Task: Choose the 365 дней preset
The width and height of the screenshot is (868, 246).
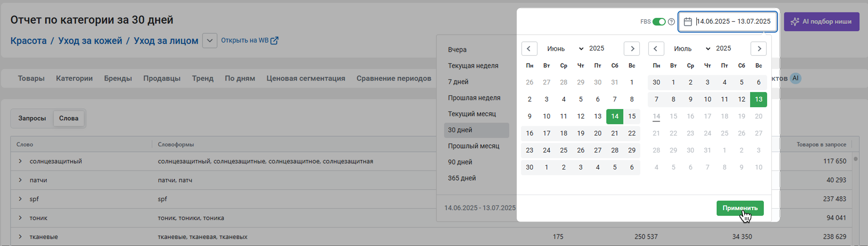Action: [476, 178]
